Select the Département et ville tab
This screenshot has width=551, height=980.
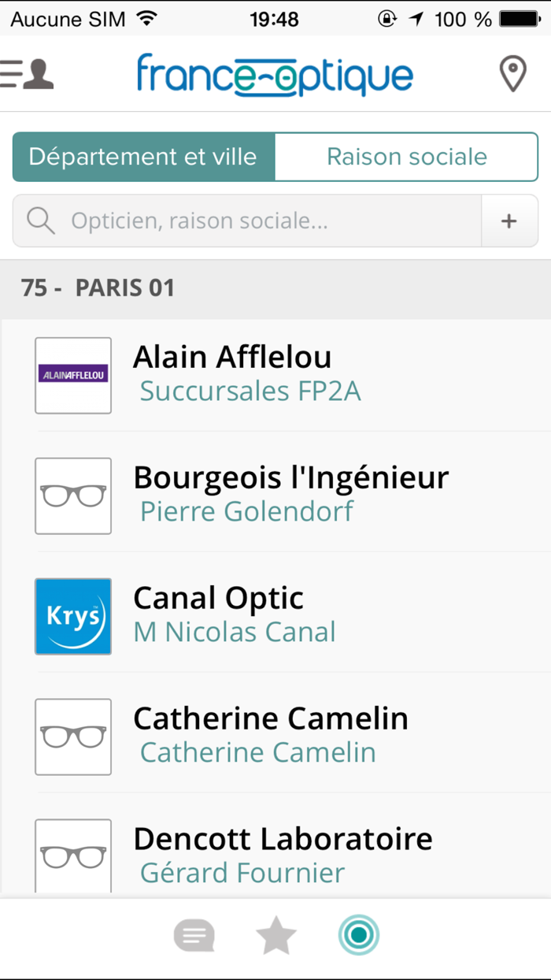coord(142,157)
